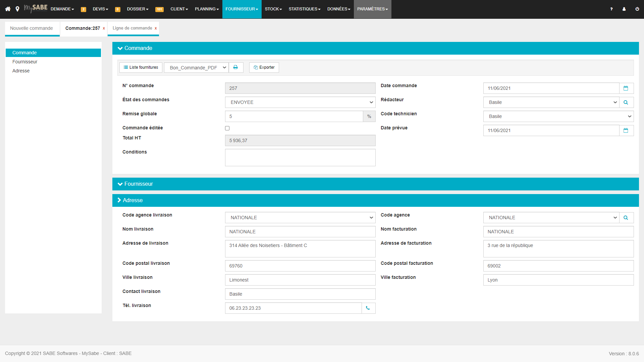Toggle the Commande éditée checkbox
Viewport: 644px width, 362px height.
228,128
